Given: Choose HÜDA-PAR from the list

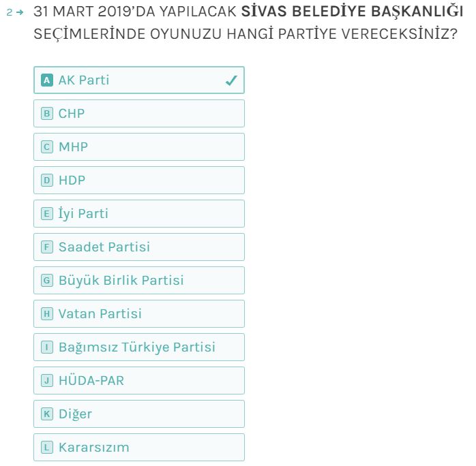Looking at the screenshot, I should click(138, 381).
